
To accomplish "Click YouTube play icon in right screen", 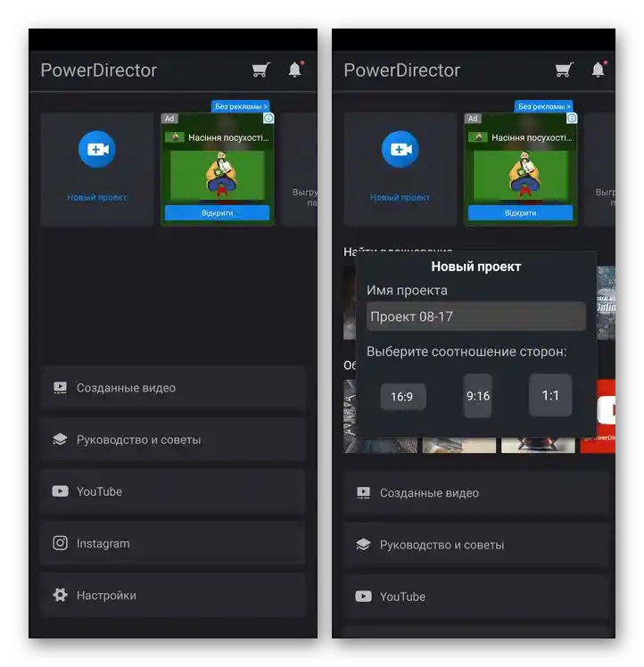I will pyautogui.click(x=363, y=597).
